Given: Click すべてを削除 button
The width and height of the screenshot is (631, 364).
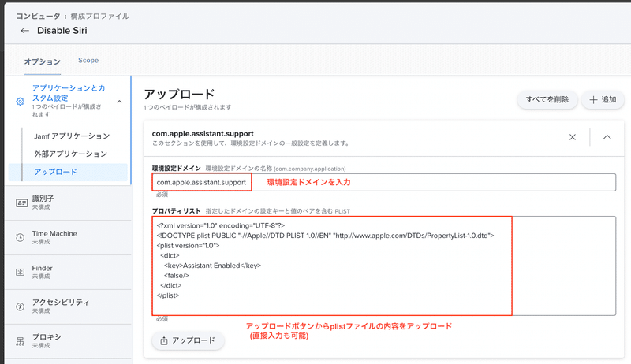Looking at the screenshot, I should pos(547,99).
